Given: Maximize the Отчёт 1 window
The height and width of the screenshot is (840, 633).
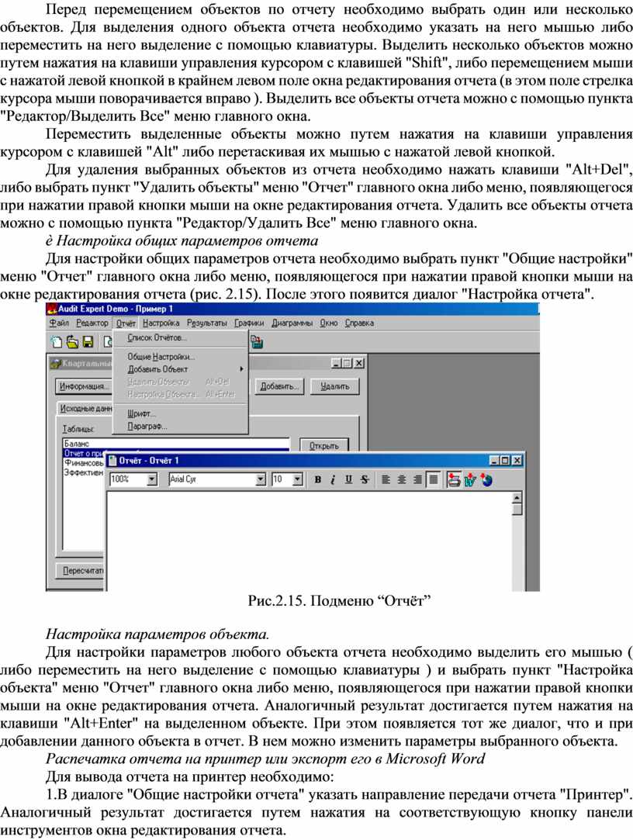Looking at the screenshot, I should tap(504, 460).
